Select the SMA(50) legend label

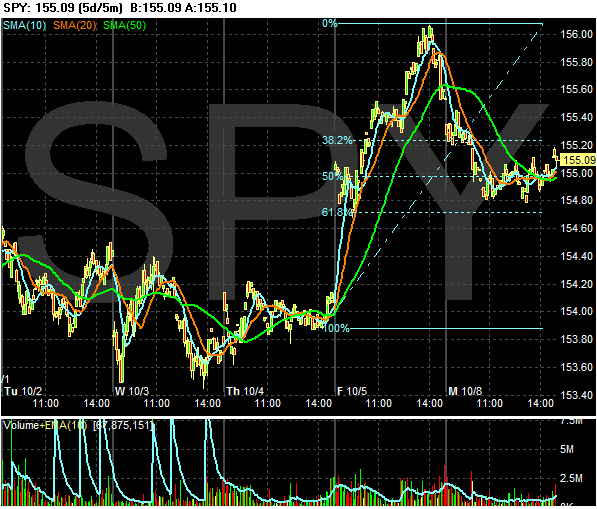click(x=125, y=26)
